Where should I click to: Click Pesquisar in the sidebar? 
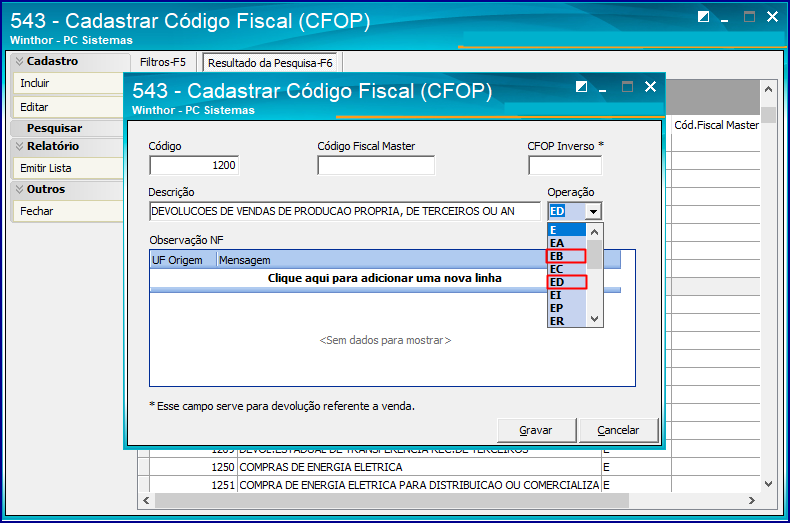(54, 128)
